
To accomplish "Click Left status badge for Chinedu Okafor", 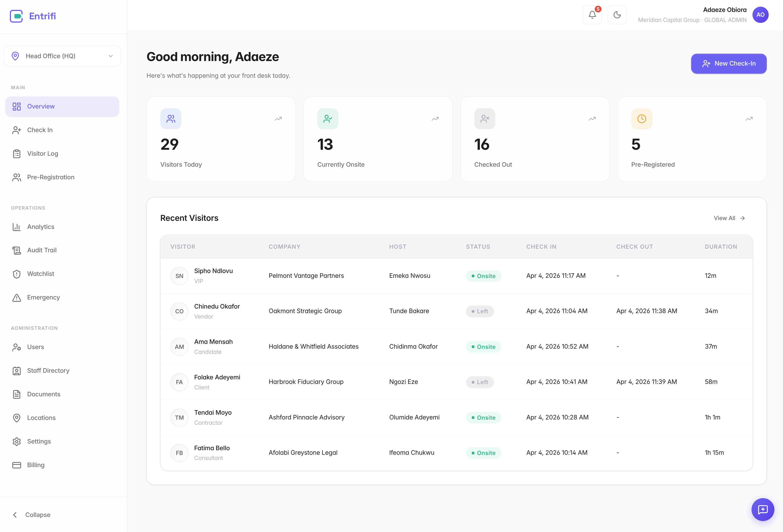I will pos(480,311).
